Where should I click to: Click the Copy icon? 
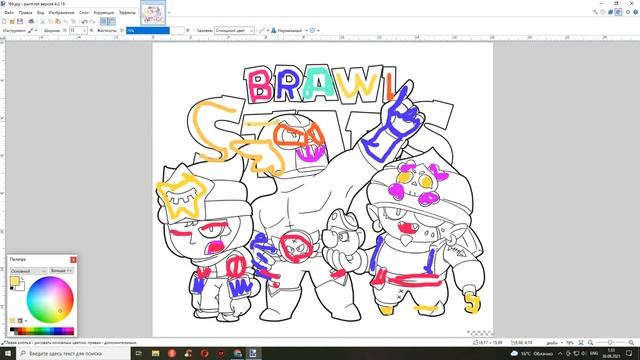50,21
